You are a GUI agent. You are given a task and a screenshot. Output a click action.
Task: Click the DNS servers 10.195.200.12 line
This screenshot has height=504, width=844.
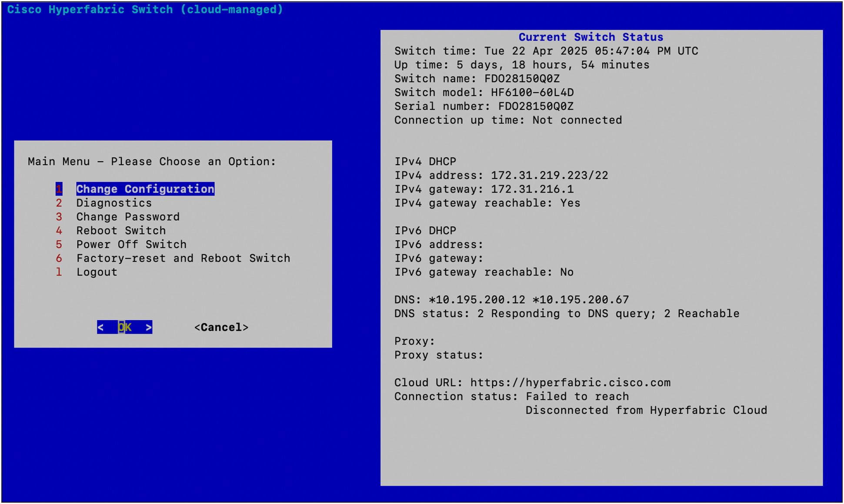click(511, 300)
